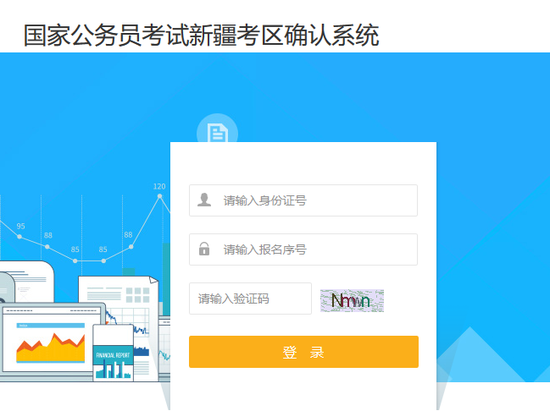Image resolution: width=550 pixels, height=411 pixels.
Task: Click the page title 国家公务员考试新疆考区确认系统
Action: coord(201,35)
